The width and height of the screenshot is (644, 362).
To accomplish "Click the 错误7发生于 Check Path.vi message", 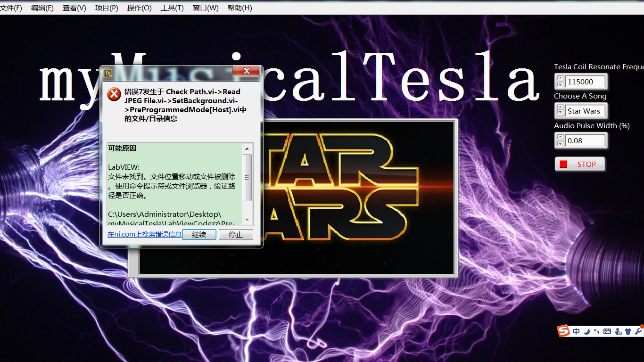I will 185,105.
